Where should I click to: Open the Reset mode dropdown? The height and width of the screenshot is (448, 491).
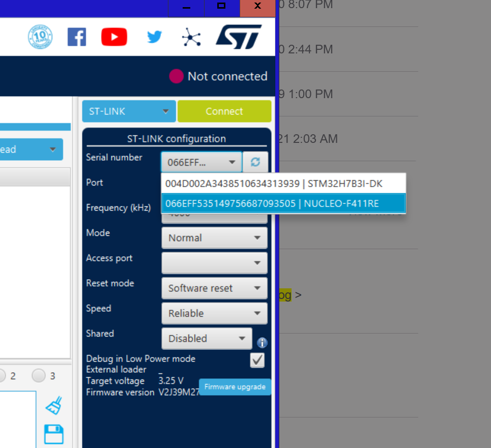(215, 288)
